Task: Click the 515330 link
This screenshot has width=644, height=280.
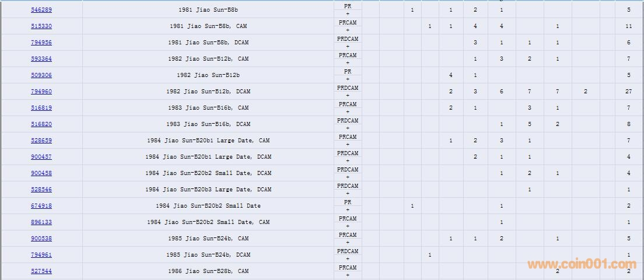Action: click(x=41, y=26)
